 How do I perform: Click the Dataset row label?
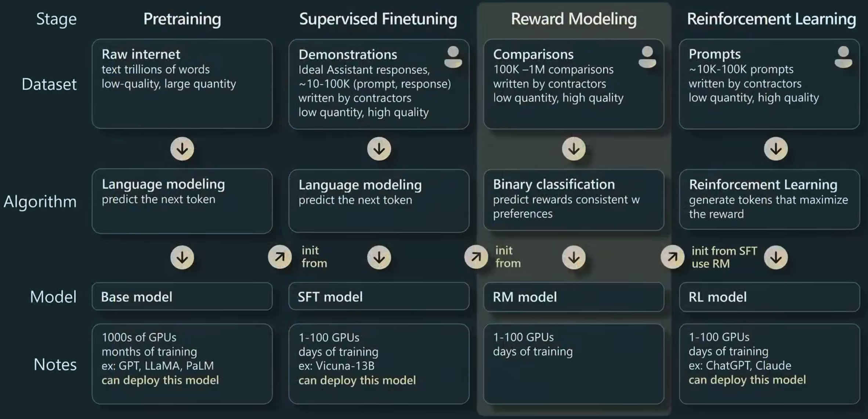(49, 85)
